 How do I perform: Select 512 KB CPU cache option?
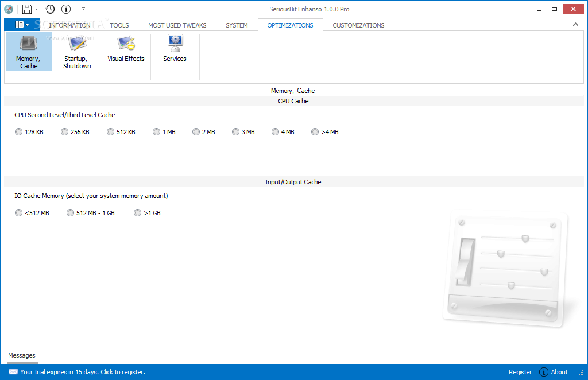tap(121, 132)
